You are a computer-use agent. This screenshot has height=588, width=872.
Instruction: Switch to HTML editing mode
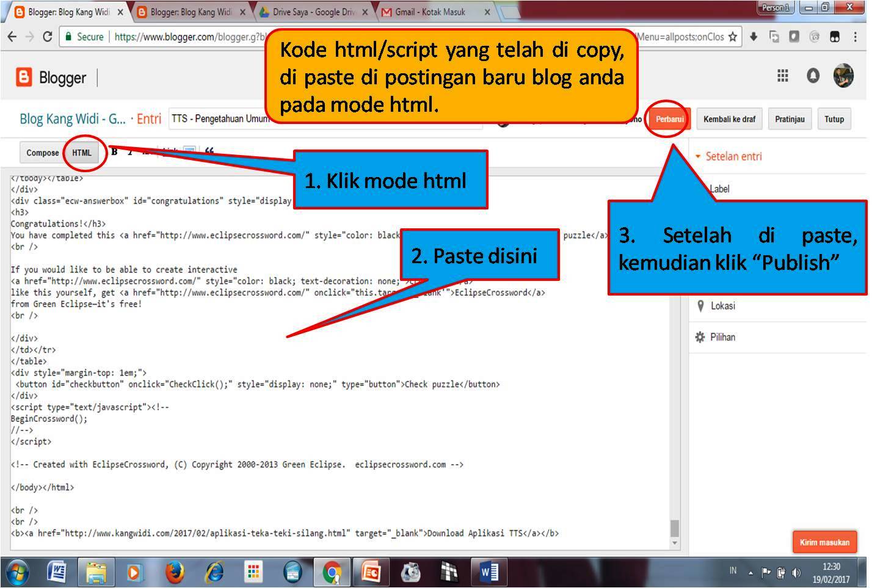pos(82,153)
